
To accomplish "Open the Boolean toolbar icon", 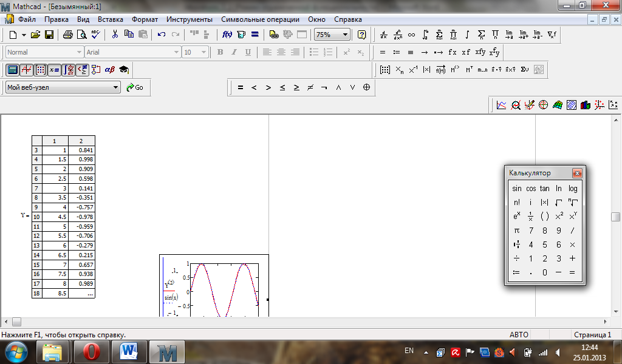I will pos(82,70).
